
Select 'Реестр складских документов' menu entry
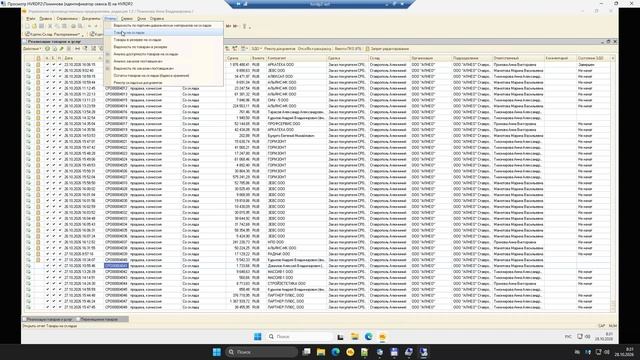click(x=164, y=82)
